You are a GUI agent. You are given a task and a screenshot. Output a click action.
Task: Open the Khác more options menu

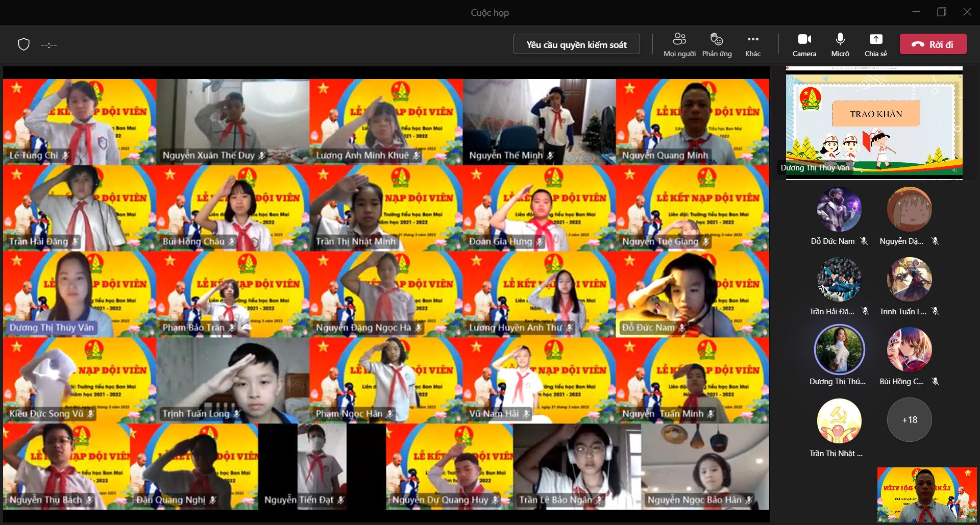(x=752, y=45)
